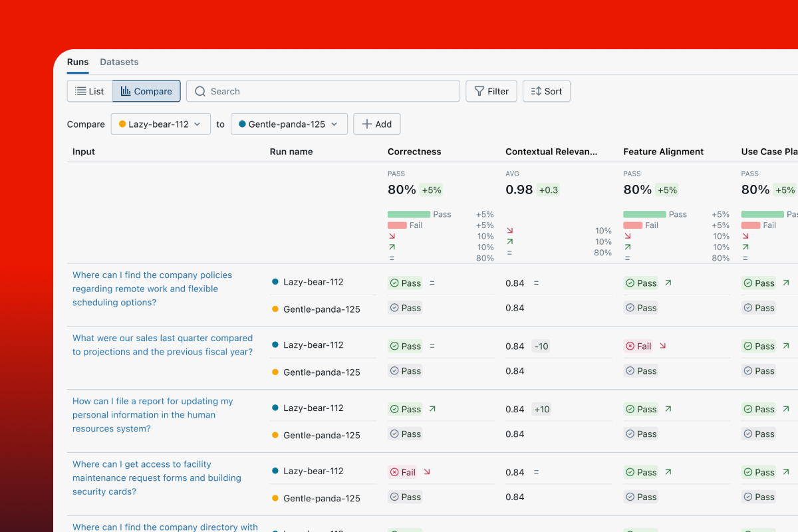
Task: Open the Datasets tab
Action: (x=119, y=62)
